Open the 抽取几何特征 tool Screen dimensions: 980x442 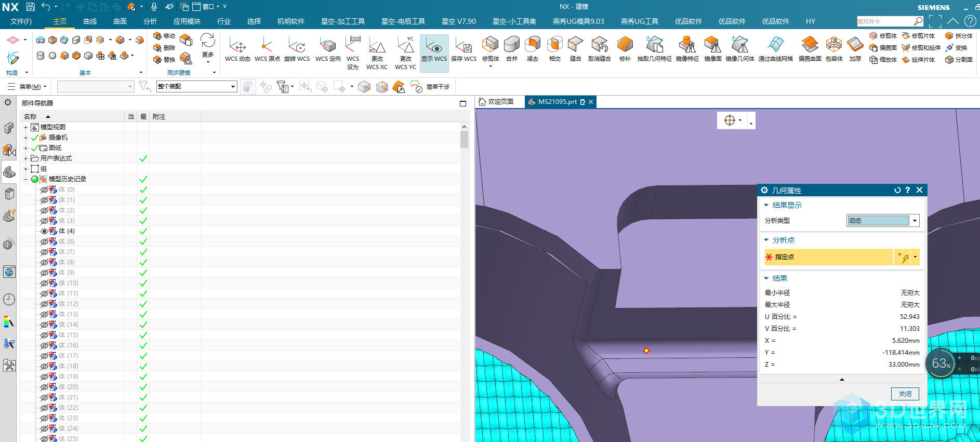654,50
